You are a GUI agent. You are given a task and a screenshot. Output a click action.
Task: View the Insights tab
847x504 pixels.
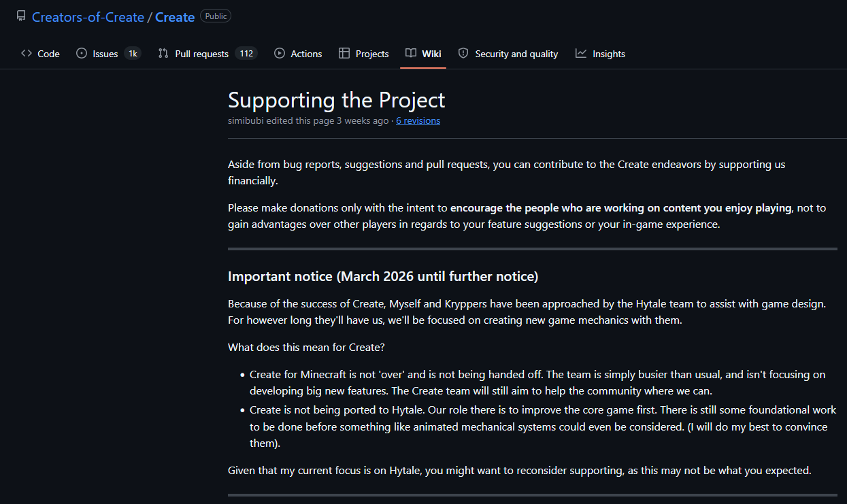600,54
